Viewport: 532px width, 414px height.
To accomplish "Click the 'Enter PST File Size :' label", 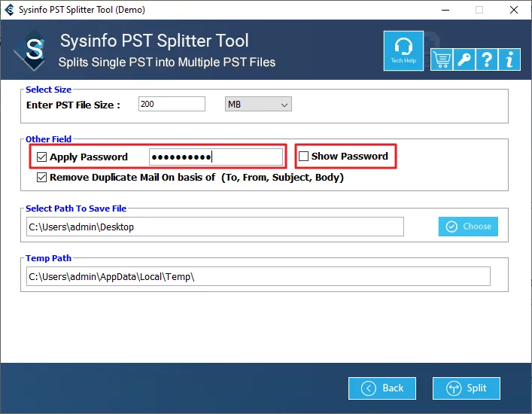I will [73, 105].
